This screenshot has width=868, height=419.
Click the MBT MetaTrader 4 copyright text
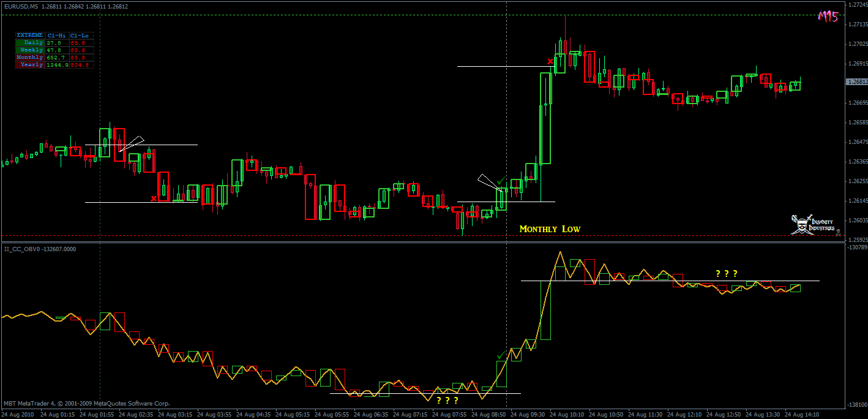(x=87, y=404)
